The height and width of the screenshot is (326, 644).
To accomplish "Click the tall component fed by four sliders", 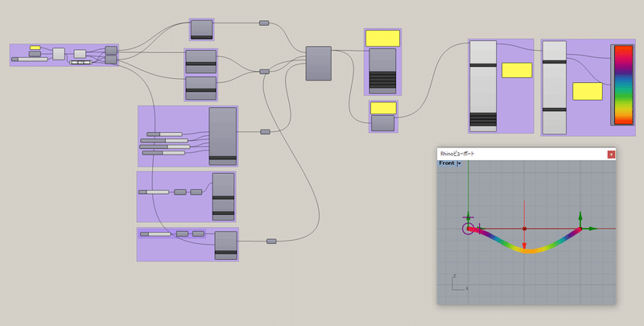I will [x=223, y=136].
